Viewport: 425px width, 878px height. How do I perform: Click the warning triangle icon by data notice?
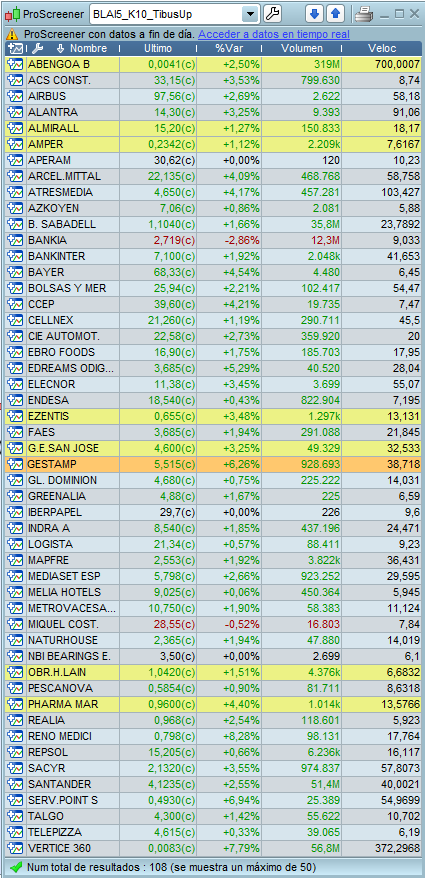pos(13,34)
